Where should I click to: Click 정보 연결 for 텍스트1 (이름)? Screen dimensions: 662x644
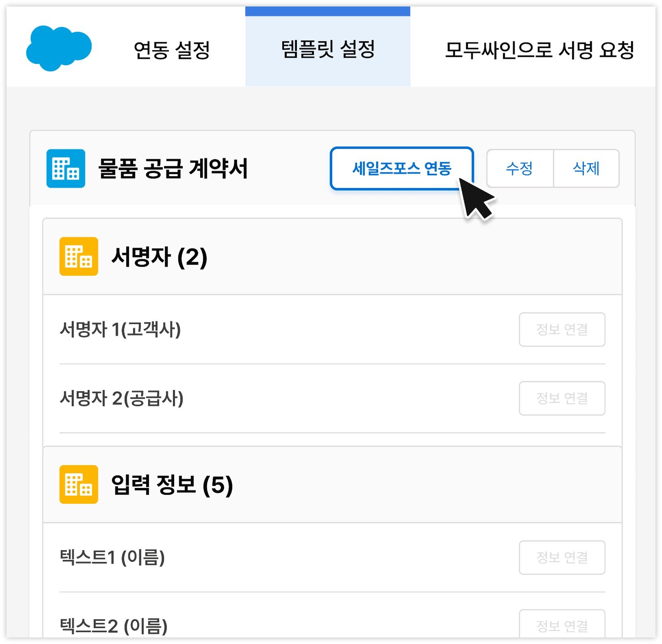[562, 557]
